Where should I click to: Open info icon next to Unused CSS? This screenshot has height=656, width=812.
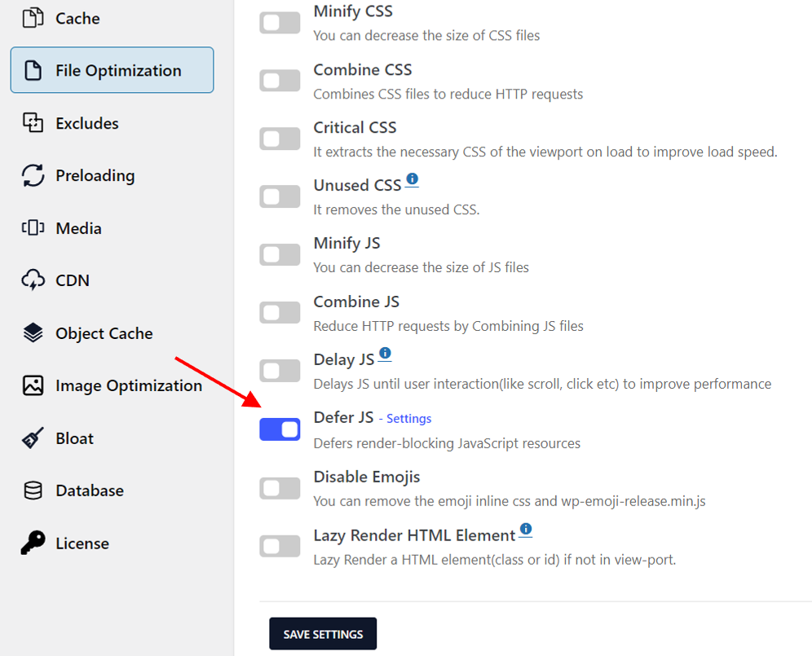412,179
